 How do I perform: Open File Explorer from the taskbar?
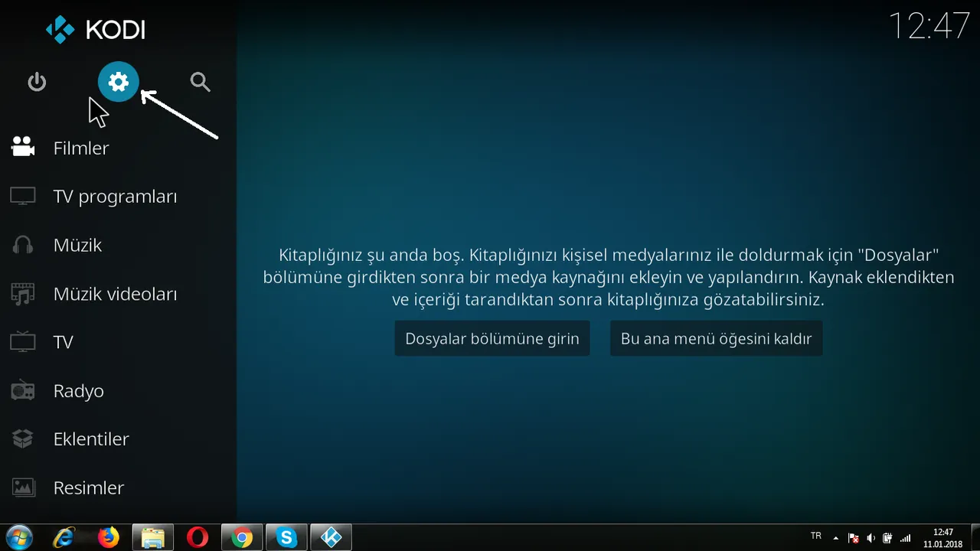(x=153, y=538)
